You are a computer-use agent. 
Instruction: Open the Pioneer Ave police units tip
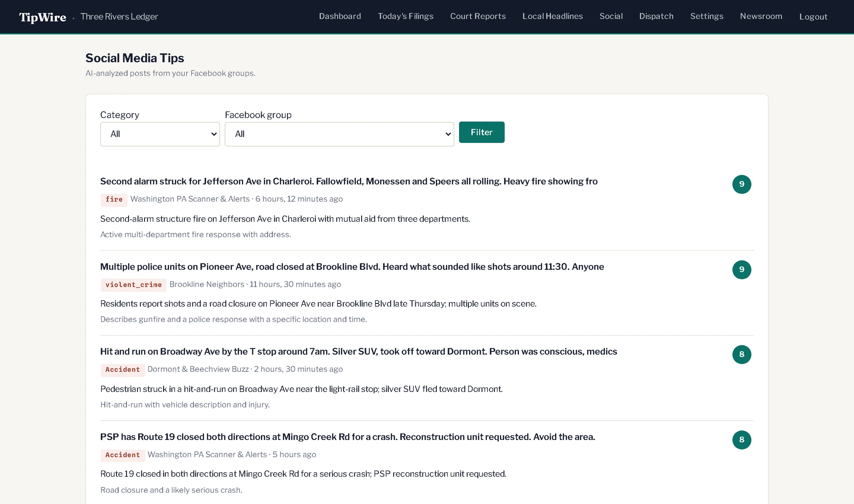coord(352,267)
